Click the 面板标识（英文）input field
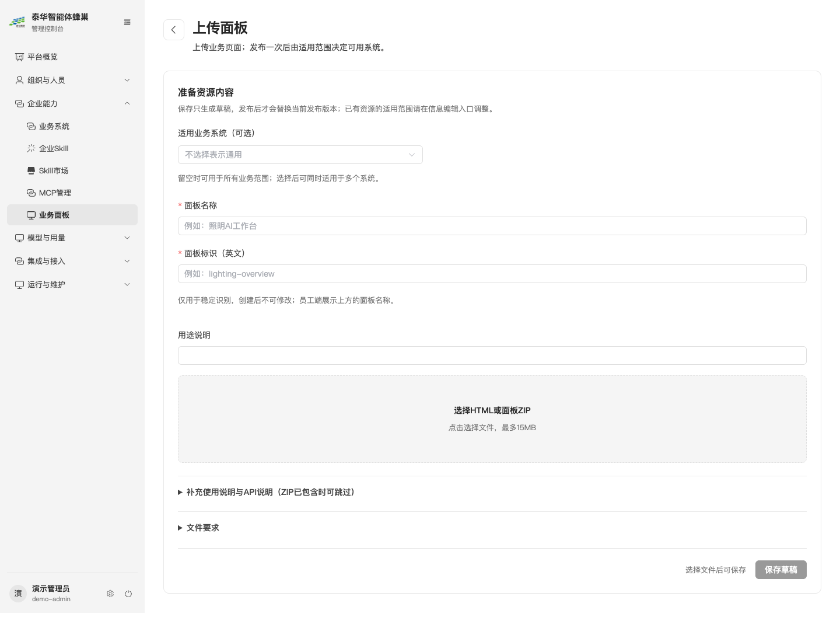Image resolution: width=840 pixels, height=631 pixels. (x=492, y=274)
